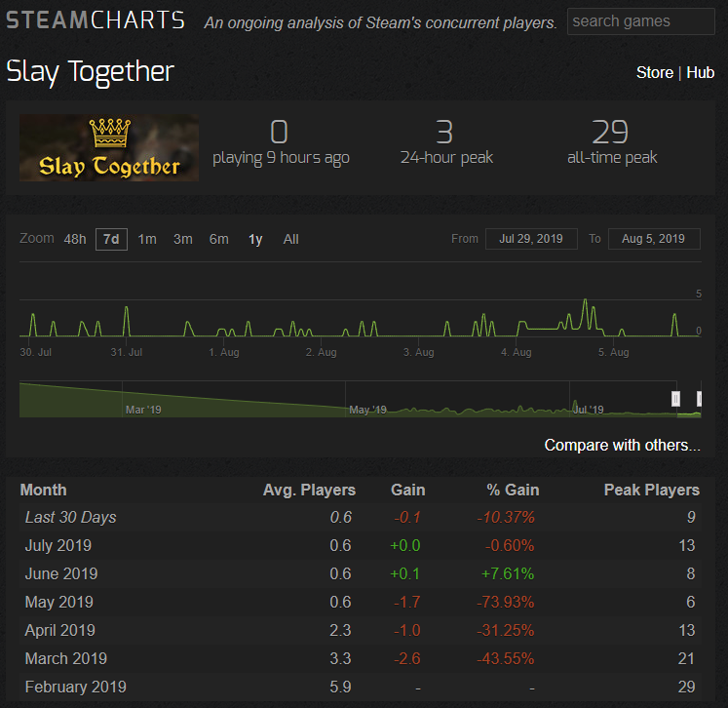
Task: Click Jul '19 label in navigator chart
Action: pyautogui.click(x=588, y=410)
